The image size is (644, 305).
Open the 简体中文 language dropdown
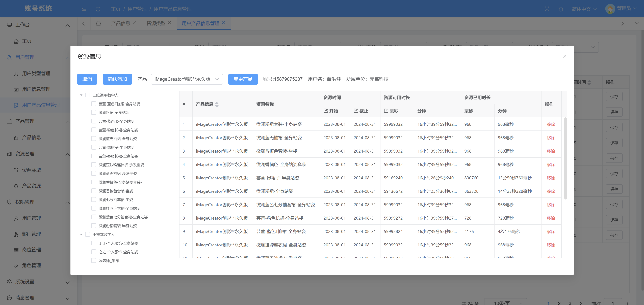point(584,9)
